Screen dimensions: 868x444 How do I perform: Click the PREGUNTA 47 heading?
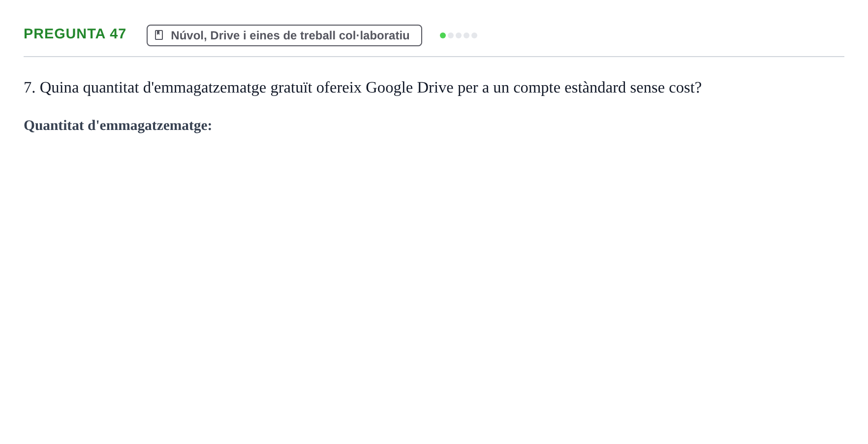coord(75,33)
